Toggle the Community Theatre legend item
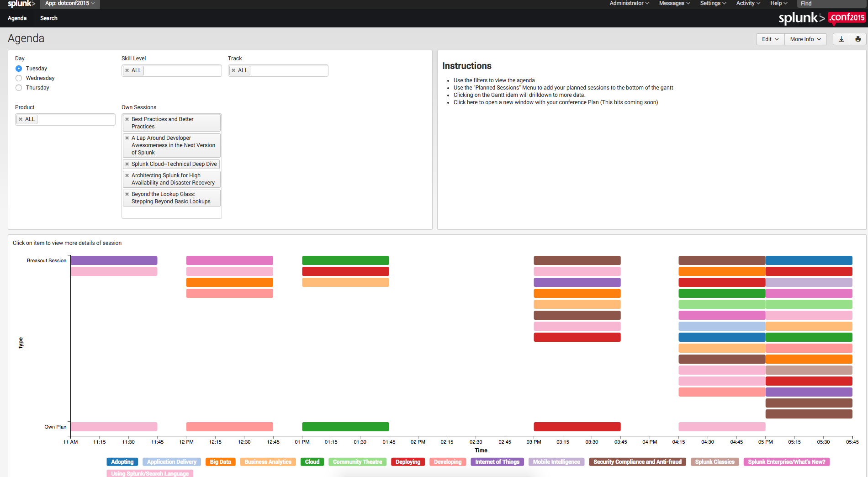Image resolution: width=868 pixels, height=477 pixels. pos(357,462)
